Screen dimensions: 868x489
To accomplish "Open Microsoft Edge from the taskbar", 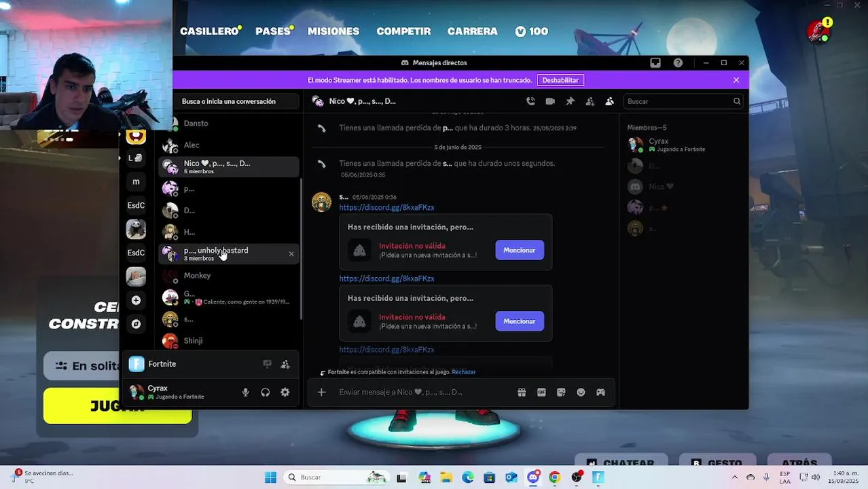I will pos(468,477).
